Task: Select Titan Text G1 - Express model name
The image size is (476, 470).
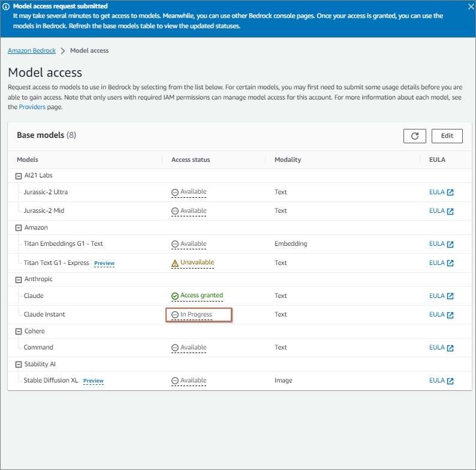Action: click(x=56, y=263)
